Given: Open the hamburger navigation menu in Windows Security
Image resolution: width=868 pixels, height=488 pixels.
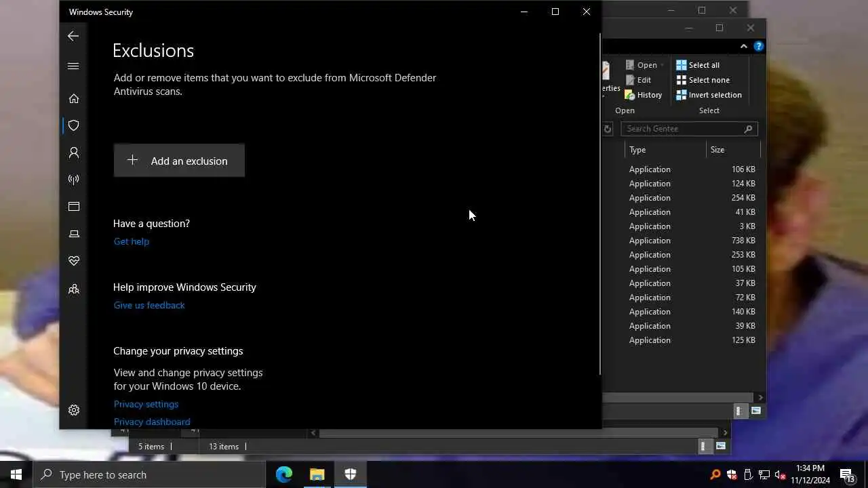Looking at the screenshot, I should pyautogui.click(x=73, y=66).
